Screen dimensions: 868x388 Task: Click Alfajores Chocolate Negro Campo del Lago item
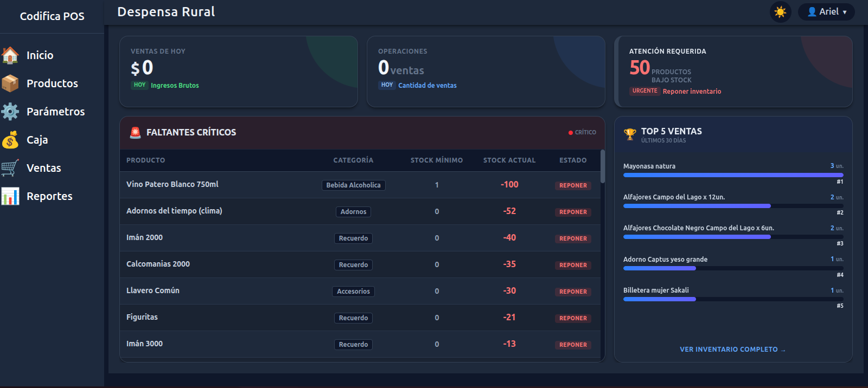tap(699, 228)
